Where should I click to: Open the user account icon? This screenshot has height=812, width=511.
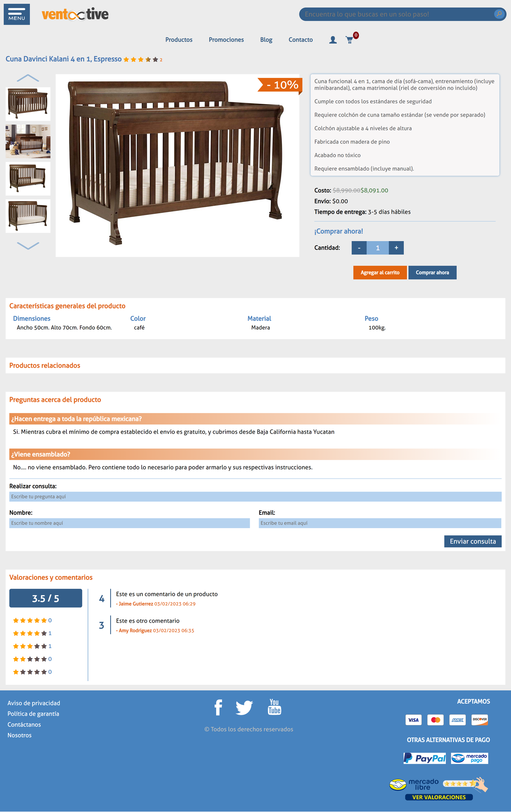coord(332,40)
